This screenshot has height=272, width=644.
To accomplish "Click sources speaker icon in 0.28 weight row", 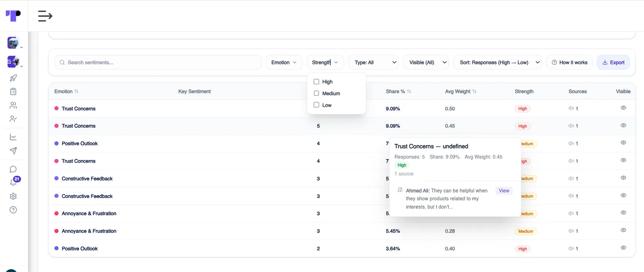I will (x=571, y=231).
